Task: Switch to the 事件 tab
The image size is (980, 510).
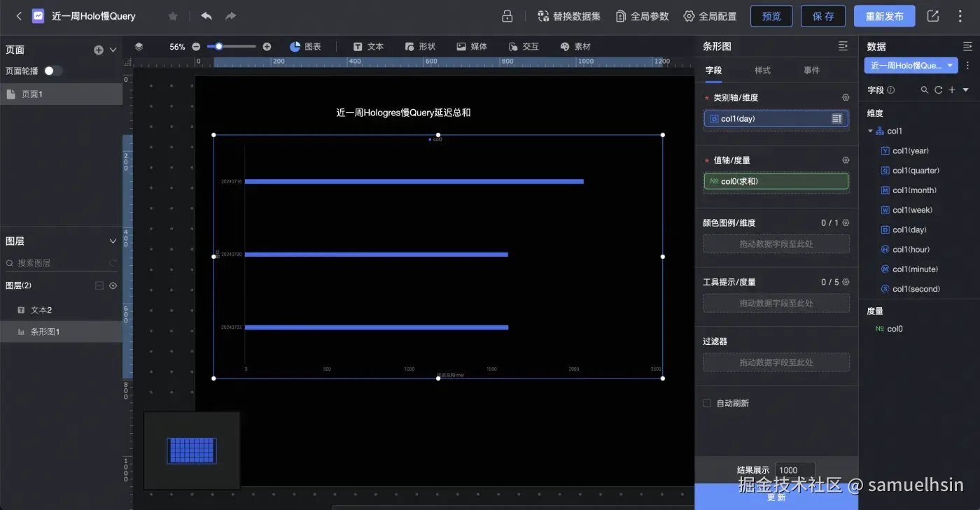Action: pyautogui.click(x=811, y=70)
